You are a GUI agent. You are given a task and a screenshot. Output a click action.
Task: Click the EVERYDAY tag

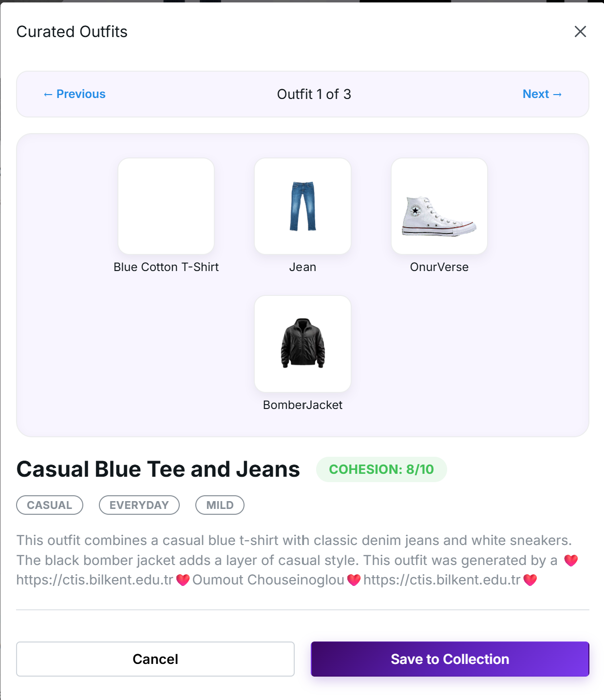(139, 505)
